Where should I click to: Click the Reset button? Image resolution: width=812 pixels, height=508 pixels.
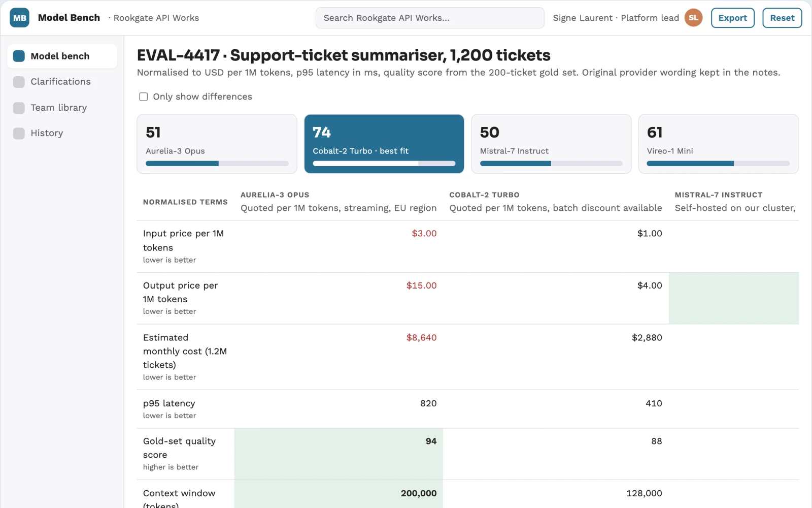click(782, 18)
